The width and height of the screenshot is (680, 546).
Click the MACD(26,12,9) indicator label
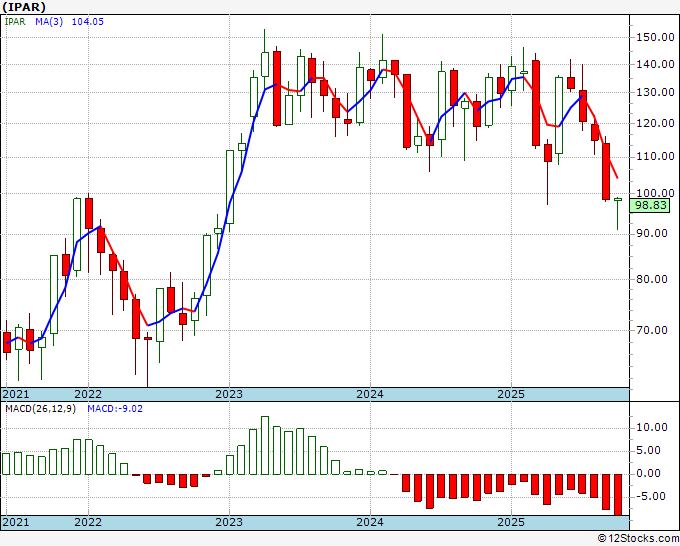(x=40, y=409)
